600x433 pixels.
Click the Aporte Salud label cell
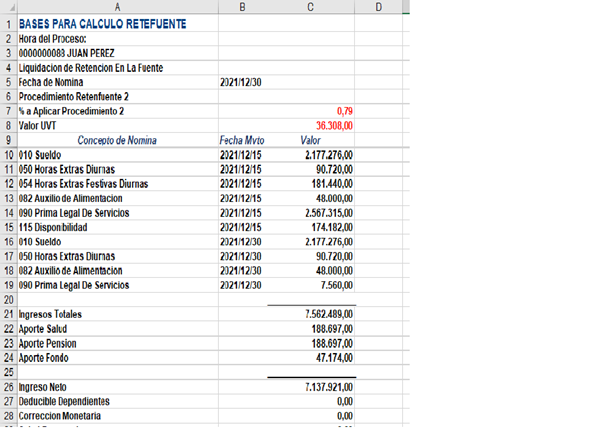pos(52,329)
